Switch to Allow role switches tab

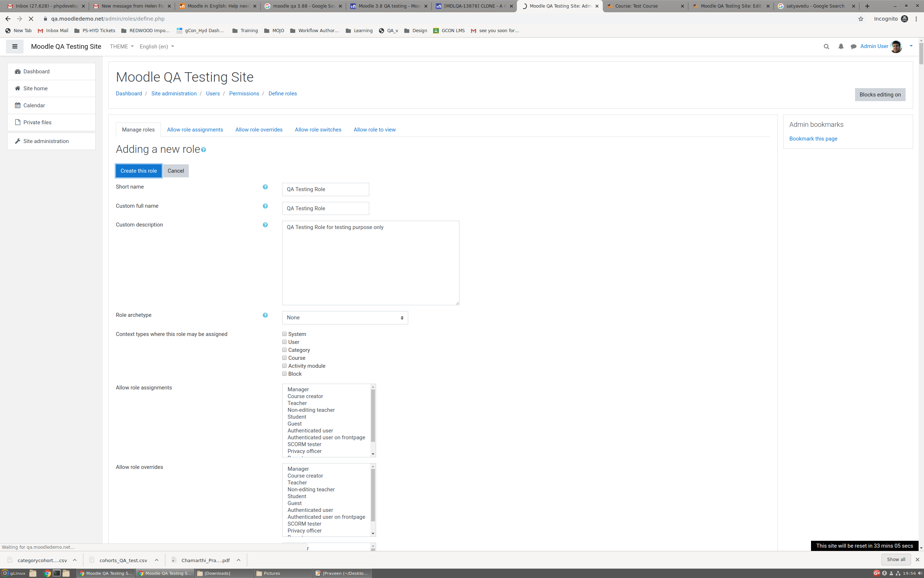(x=318, y=130)
